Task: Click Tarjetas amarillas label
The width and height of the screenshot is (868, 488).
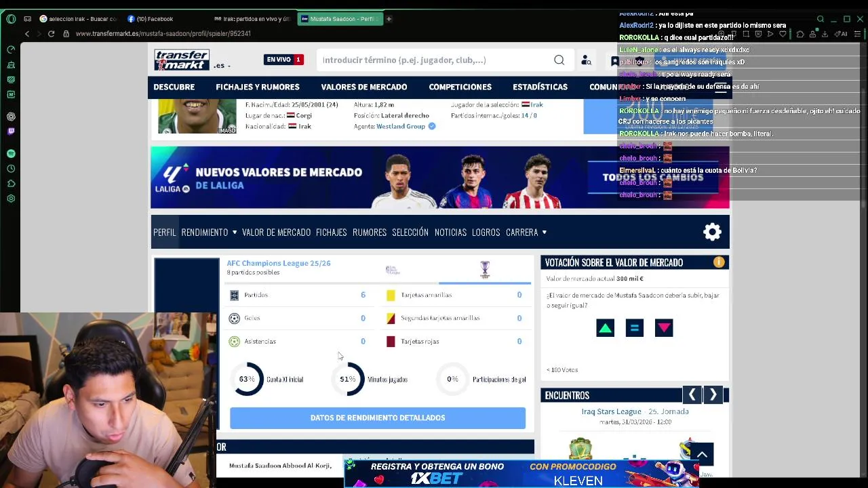Action: point(426,295)
